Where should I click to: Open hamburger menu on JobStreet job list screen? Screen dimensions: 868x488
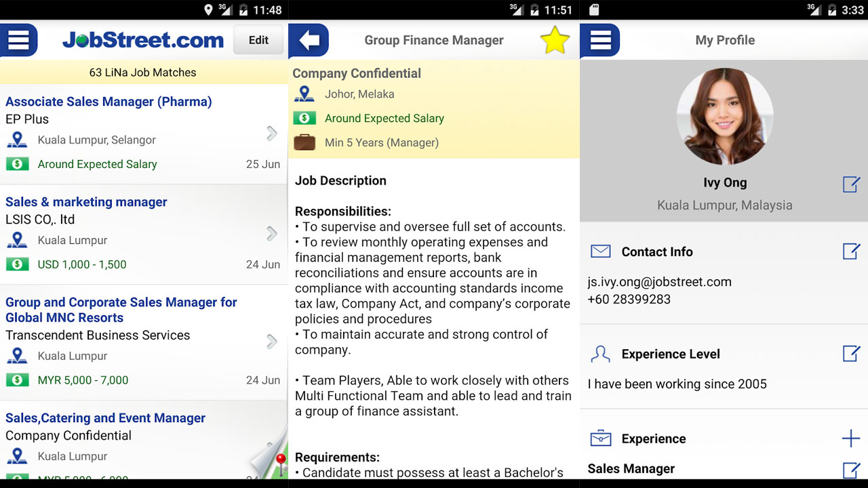click(18, 40)
